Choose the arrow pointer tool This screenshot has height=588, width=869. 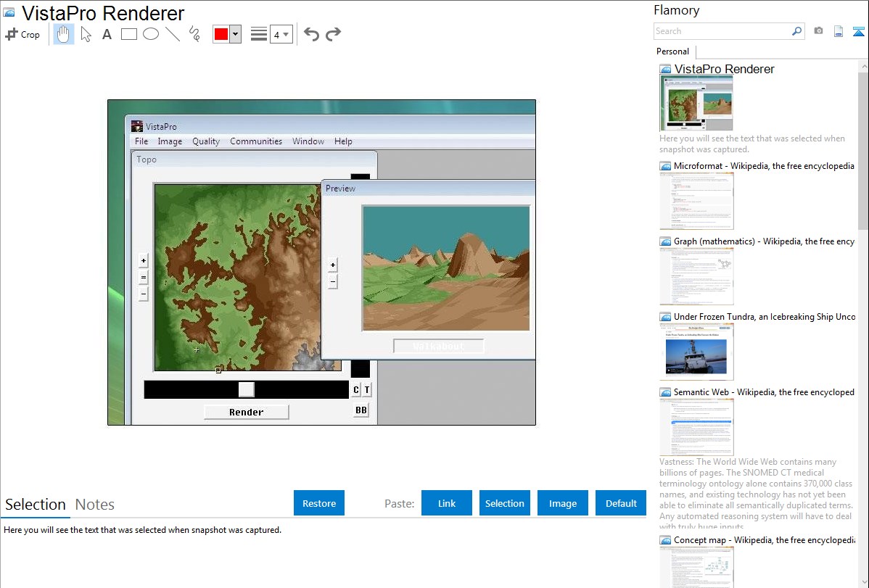[x=86, y=34]
